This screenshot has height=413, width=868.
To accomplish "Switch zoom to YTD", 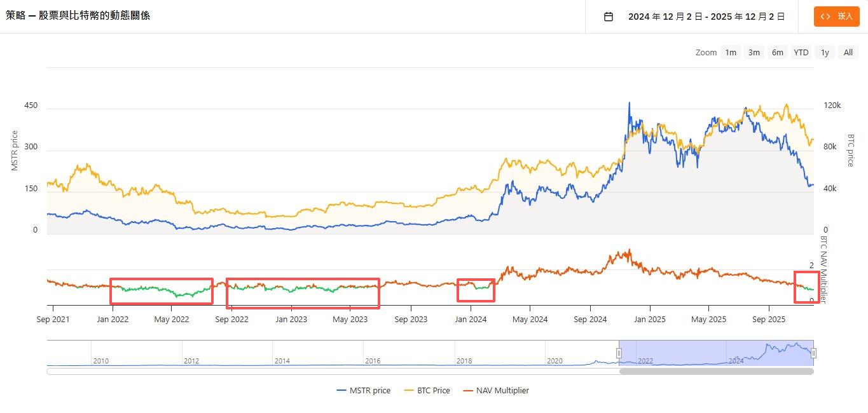I will click(x=801, y=53).
